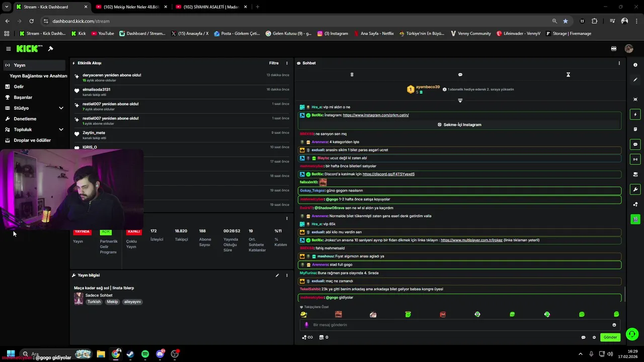
Task: Open the Instagram link from BotRix
Action: coord(376,115)
